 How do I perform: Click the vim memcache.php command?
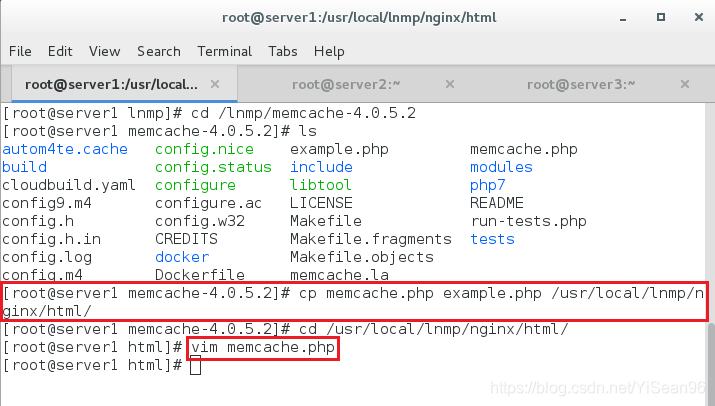coord(263,348)
